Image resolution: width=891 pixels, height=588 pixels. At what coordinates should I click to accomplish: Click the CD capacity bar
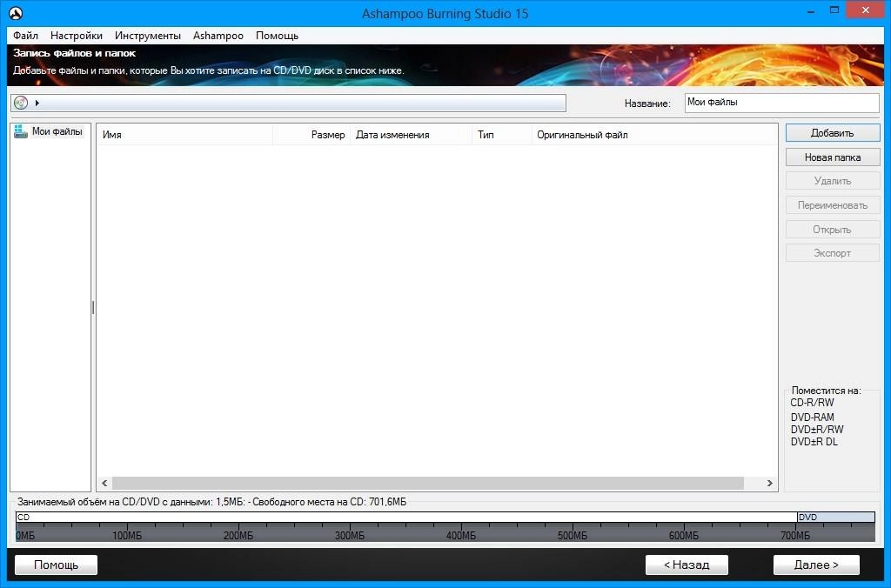(406, 517)
